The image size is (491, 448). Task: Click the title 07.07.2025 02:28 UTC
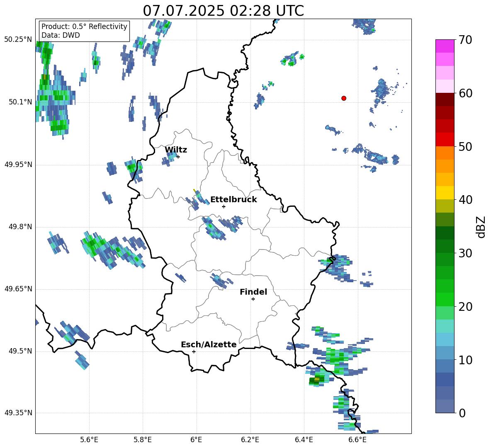tap(223, 11)
